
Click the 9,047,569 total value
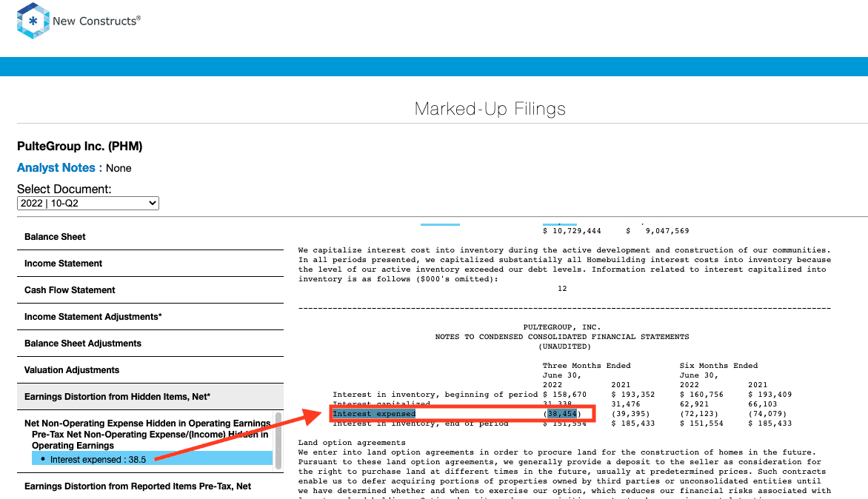click(x=667, y=231)
